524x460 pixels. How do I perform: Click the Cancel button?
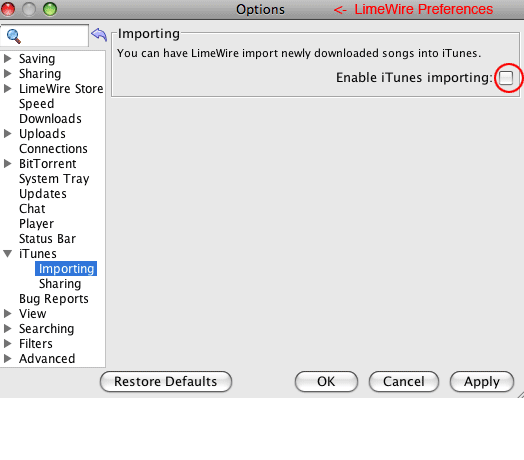(404, 381)
